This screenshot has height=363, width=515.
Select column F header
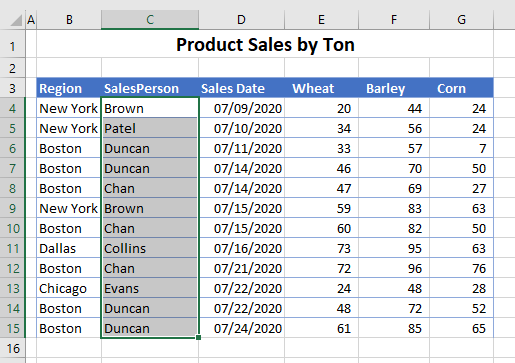[394, 20]
